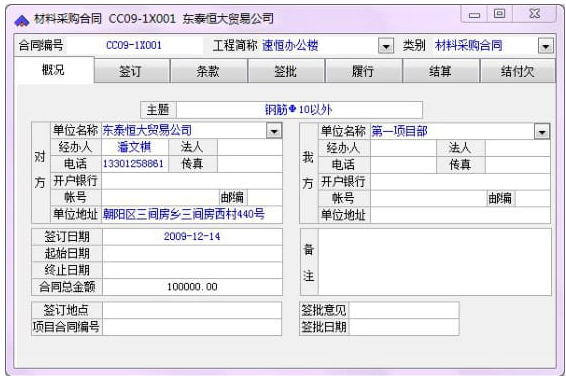
Task: Open the 条款 tab
Action: (x=209, y=71)
